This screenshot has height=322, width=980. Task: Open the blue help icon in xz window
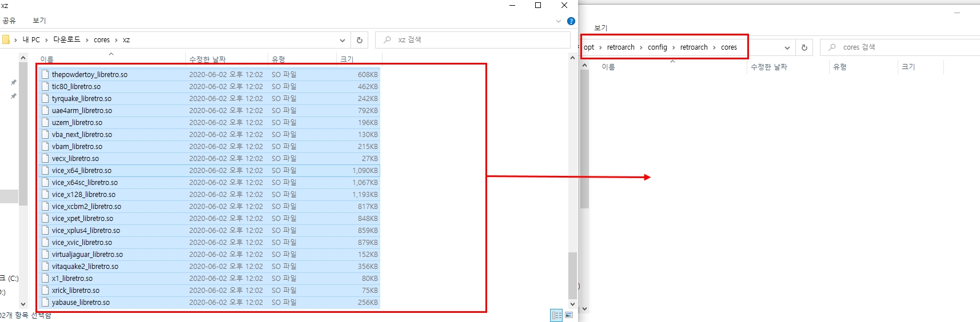571,21
